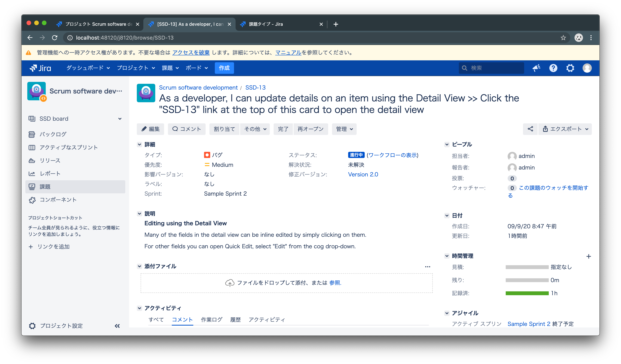The width and height of the screenshot is (621, 364).
Task: Switch to the 履歴 activity tab
Action: (235, 320)
